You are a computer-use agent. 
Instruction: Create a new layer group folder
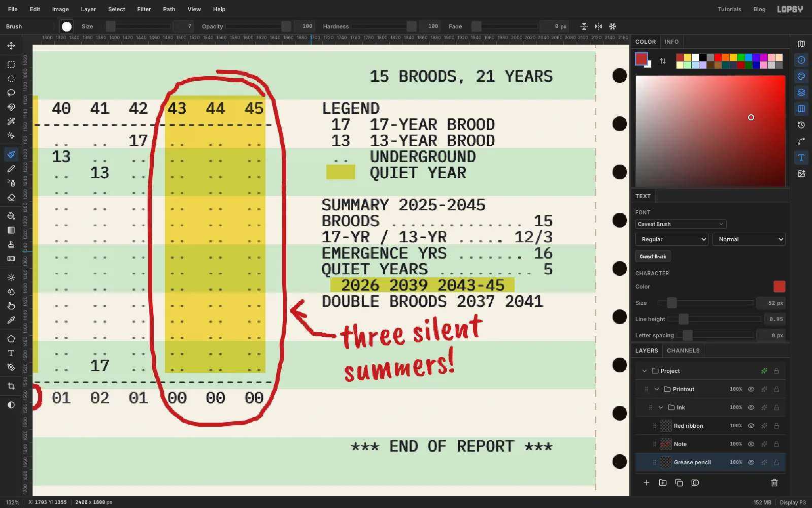pyautogui.click(x=663, y=483)
